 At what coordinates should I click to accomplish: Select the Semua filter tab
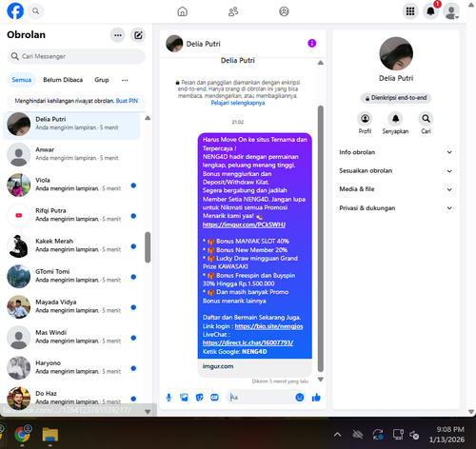(x=22, y=80)
